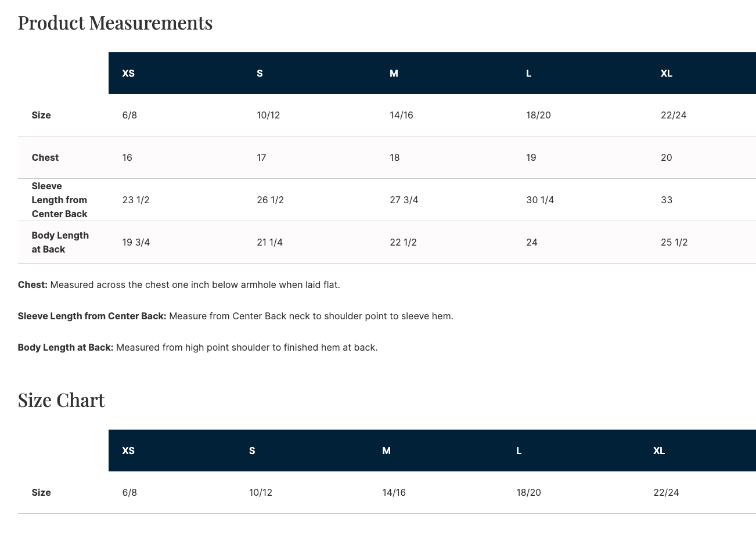This screenshot has height=537, width=756.
Task: Click the Size Chart heading
Action: pos(61,400)
